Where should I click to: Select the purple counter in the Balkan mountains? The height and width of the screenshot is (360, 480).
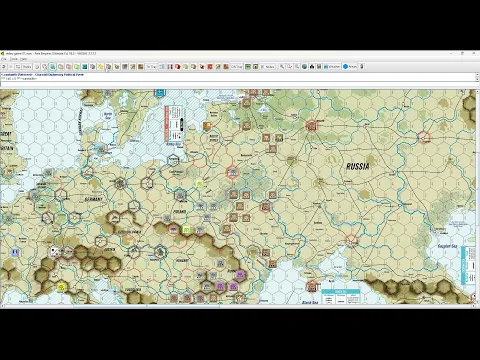[x=240, y=275]
